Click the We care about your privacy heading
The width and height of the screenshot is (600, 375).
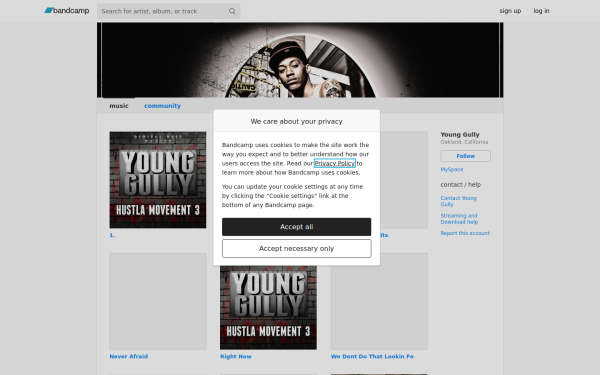coord(297,121)
